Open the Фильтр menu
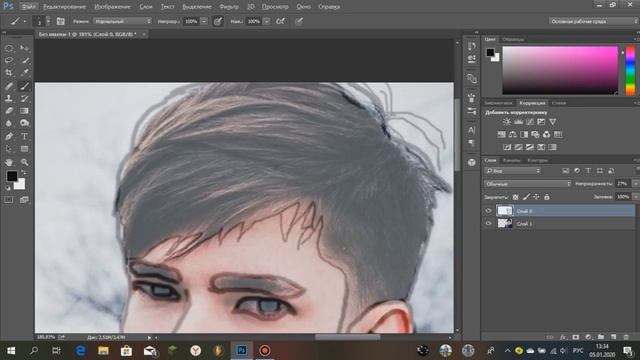 pyautogui.click(x=229, y=7)
